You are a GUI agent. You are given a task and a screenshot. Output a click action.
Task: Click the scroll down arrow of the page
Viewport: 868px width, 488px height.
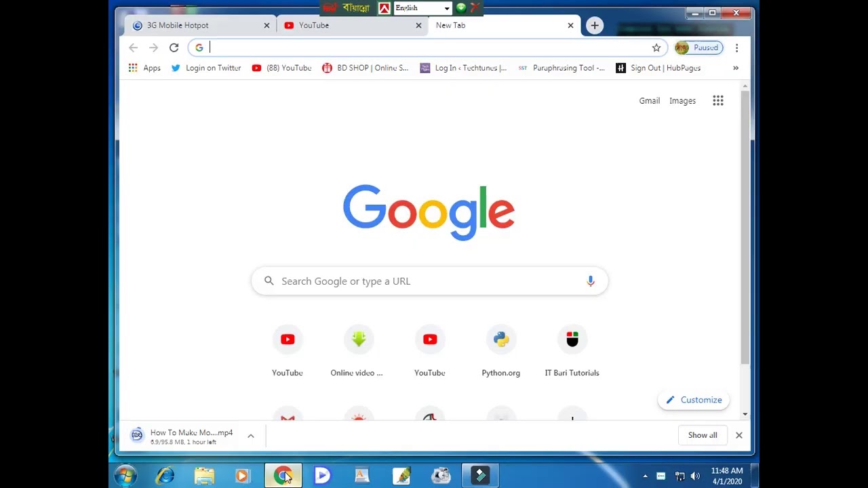click(x=745, y=414)
